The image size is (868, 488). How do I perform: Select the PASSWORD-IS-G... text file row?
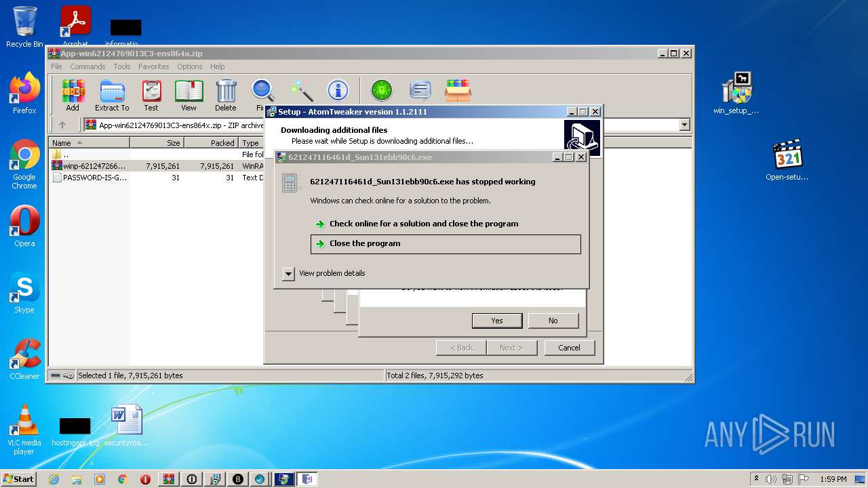pyautogui.click(x=157, y=178)
